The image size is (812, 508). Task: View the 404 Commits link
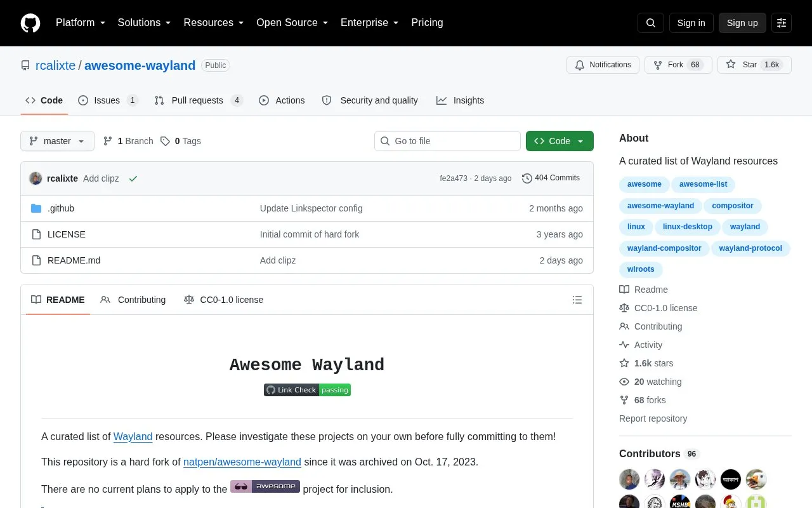551,178
